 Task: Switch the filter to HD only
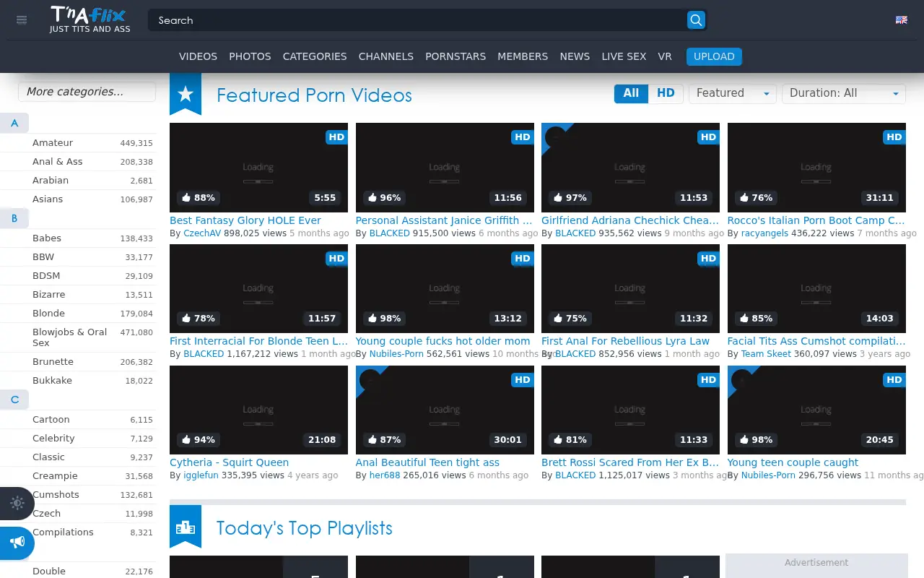click(666, 93)
